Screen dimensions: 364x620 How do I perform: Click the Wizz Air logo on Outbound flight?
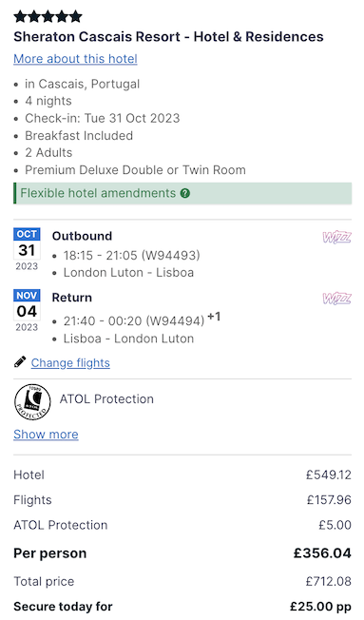[336, 237]
